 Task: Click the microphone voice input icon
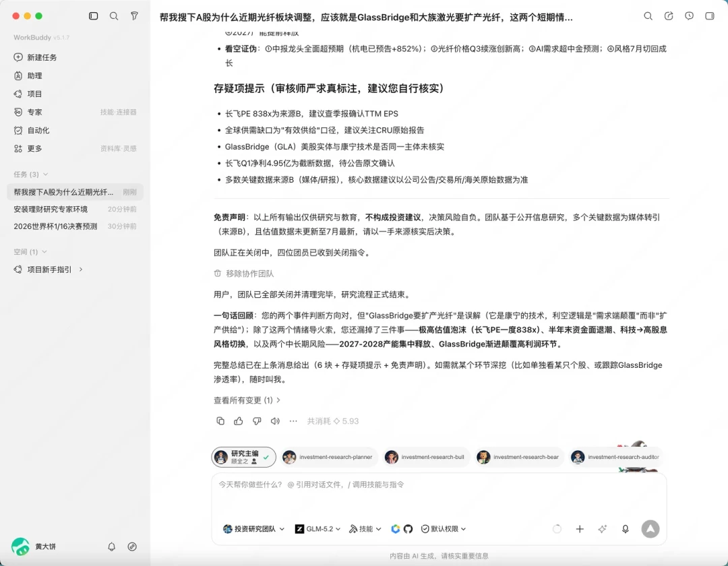pos(626,529)
